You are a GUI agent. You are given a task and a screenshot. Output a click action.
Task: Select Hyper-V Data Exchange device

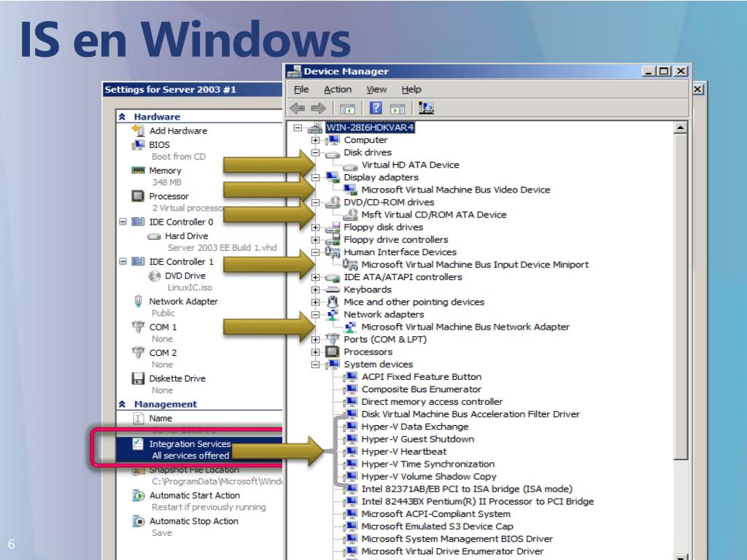(415, 427)
